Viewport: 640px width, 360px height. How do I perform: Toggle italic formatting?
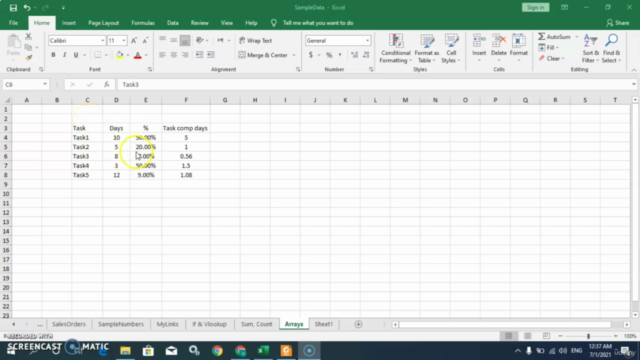click(x=64, y=55)
